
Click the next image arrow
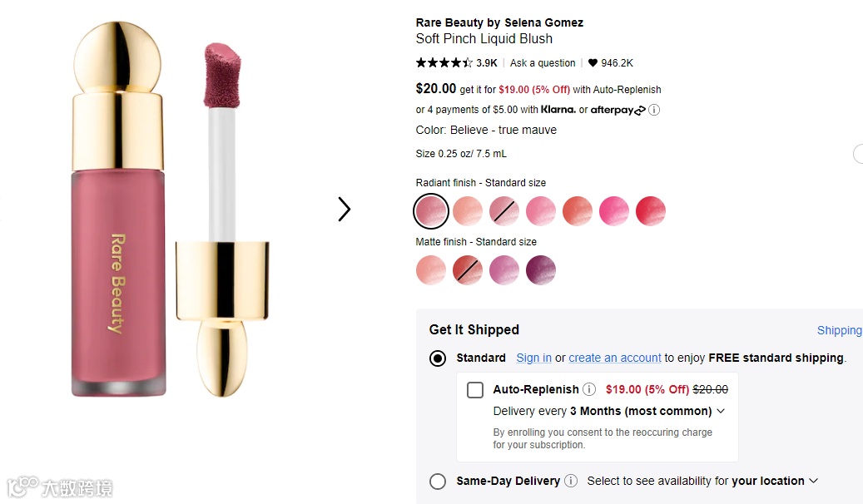click(344, 210)
